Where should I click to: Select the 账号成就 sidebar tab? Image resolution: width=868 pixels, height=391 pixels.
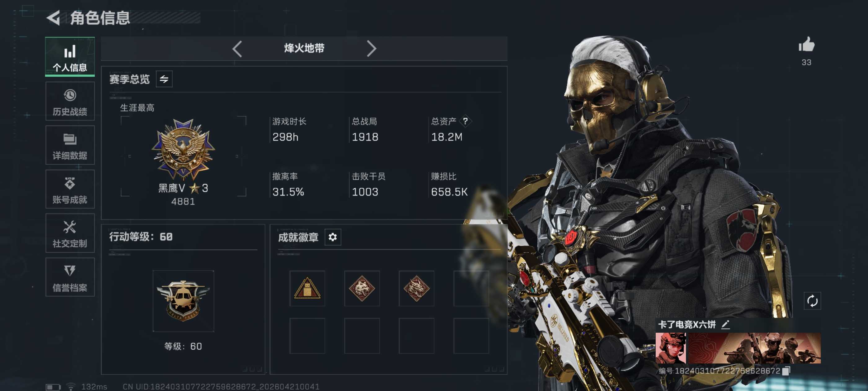coord(70,189)
